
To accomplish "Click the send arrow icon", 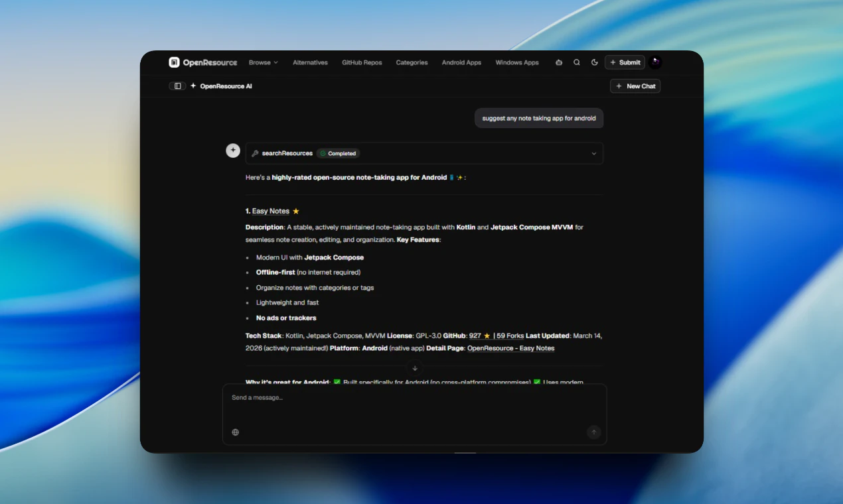I will tap(593, 432).
